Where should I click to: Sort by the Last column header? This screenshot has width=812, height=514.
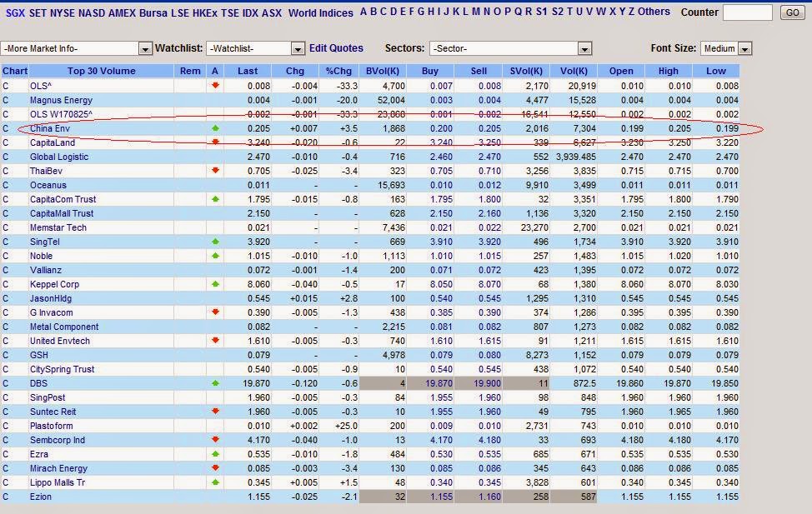[248, 71]
